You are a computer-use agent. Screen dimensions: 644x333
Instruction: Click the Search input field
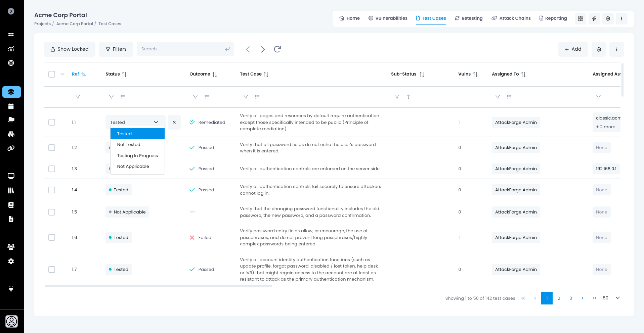point(181,49)
